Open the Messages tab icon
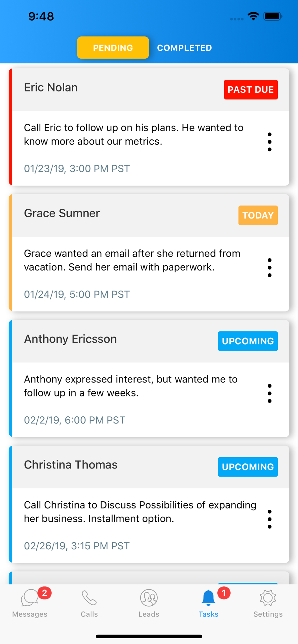 (x=30, y=598)
